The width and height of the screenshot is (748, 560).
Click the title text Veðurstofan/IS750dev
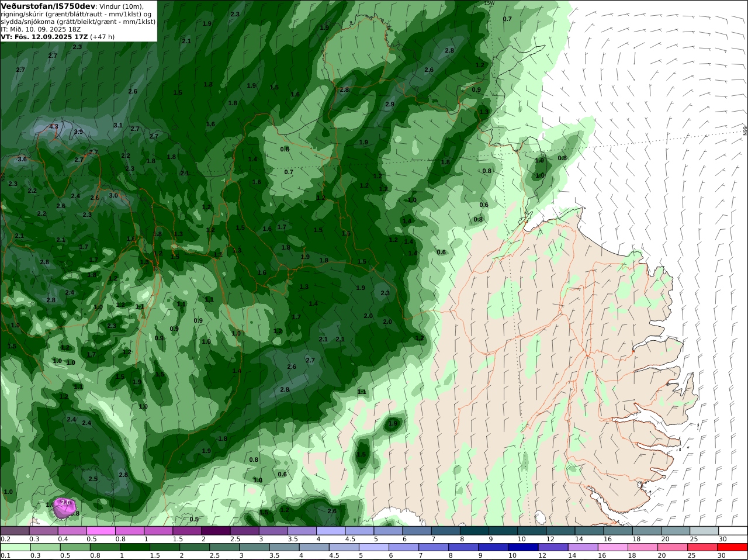(x=48, y=6)
